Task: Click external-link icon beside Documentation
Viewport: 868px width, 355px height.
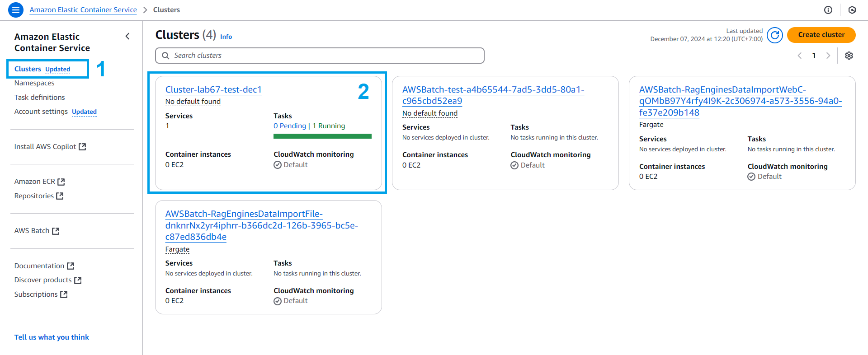Action: pyautogui.click(x=71, y=266)
